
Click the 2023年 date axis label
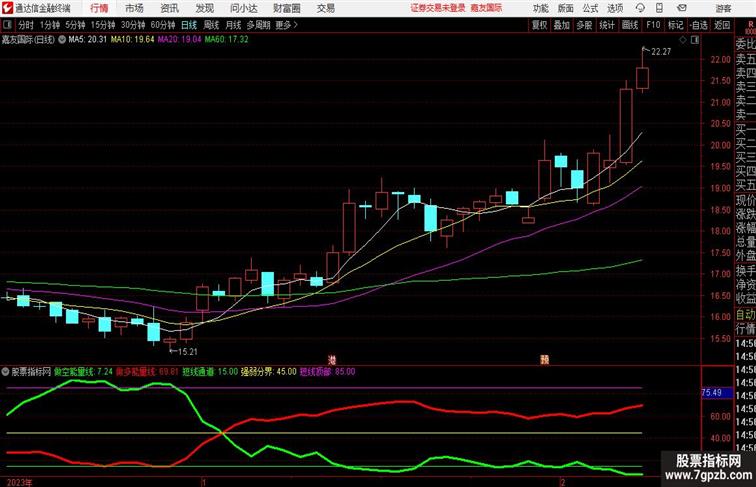pos(19,482)
